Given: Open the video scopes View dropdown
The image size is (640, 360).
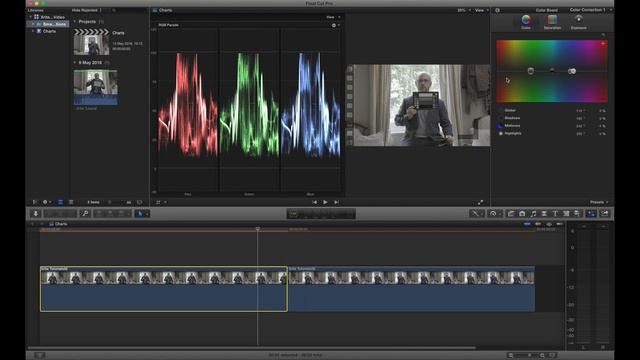Looking at the screenshot, I should (x=333, y=17).
